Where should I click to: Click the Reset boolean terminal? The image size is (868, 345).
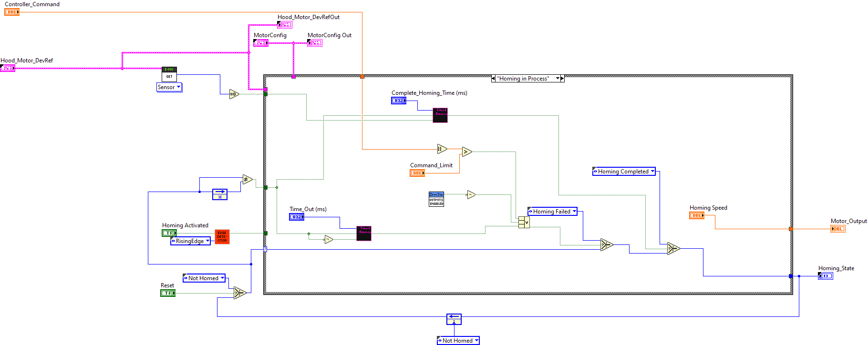point(167,293)
